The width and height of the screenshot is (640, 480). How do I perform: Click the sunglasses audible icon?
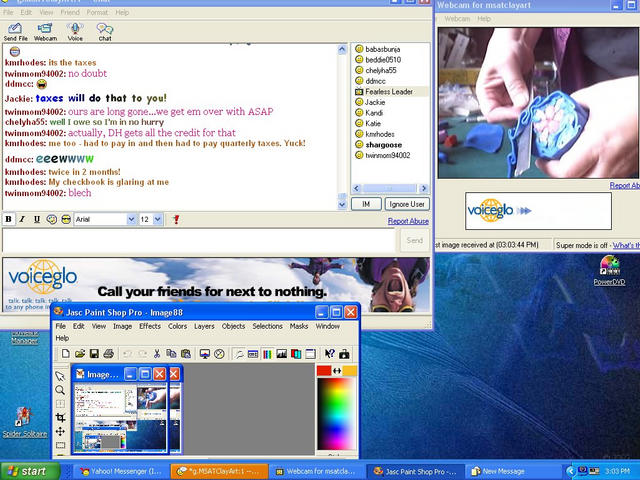point(66,220)
